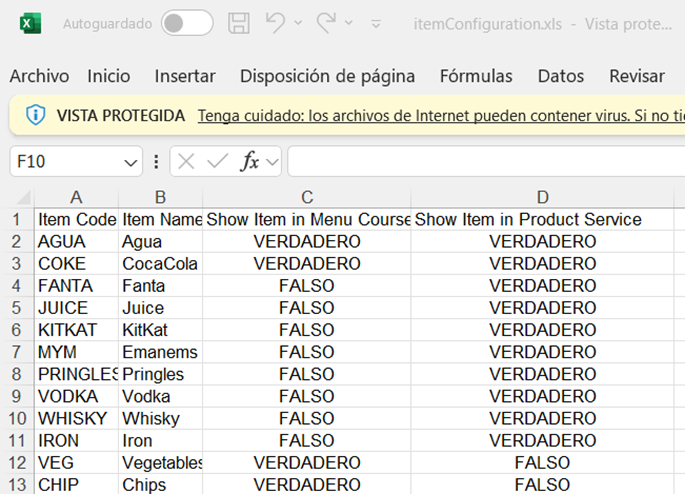The image size is (685, 494).
Task: Open the Undo history dropdown arrow
Action: (299, 23)
